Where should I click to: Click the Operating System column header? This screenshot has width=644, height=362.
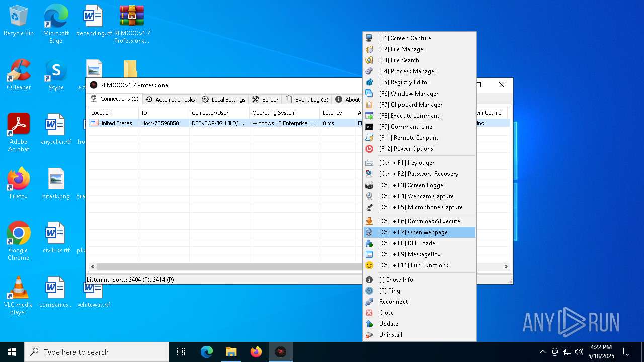285,113
